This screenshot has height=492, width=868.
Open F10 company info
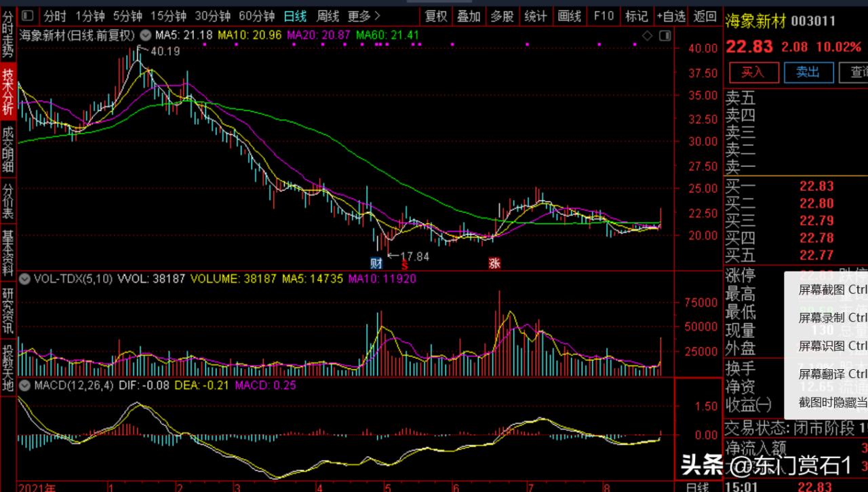pyautogui.click(x=603, y=16)
